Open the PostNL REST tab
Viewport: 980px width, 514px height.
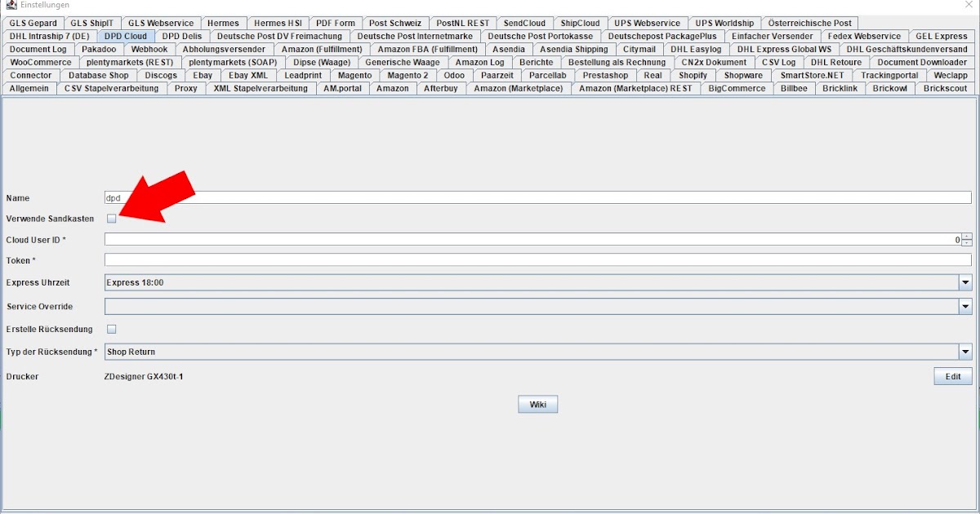coord(462,23)
